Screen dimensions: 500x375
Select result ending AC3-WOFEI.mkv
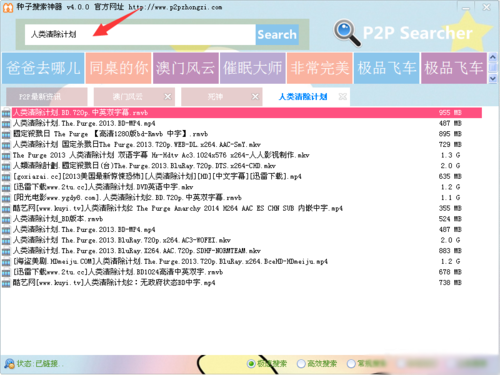tap(247, 240)
